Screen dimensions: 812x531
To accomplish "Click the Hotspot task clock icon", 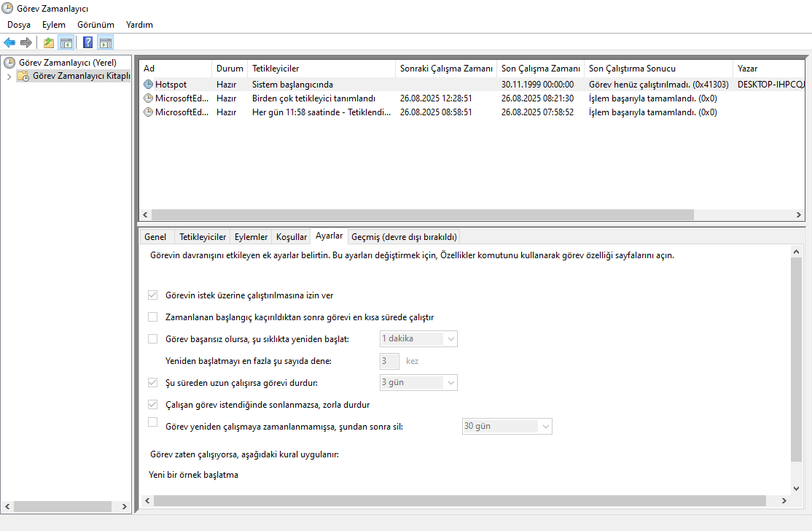I will coord(148,85).
